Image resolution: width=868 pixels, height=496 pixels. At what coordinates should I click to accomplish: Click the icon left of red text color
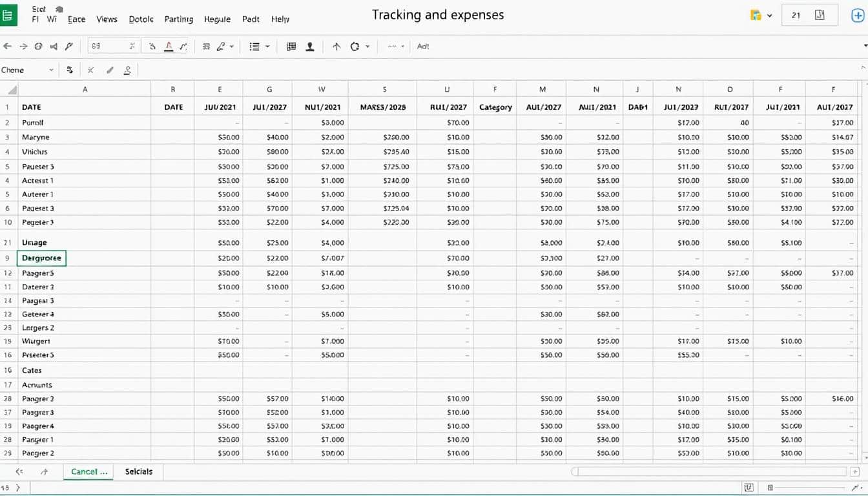(x=152, y=46)
